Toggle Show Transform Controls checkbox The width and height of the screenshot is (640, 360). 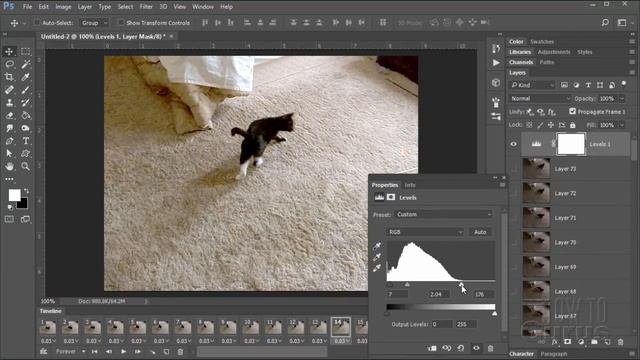[121, 23]
